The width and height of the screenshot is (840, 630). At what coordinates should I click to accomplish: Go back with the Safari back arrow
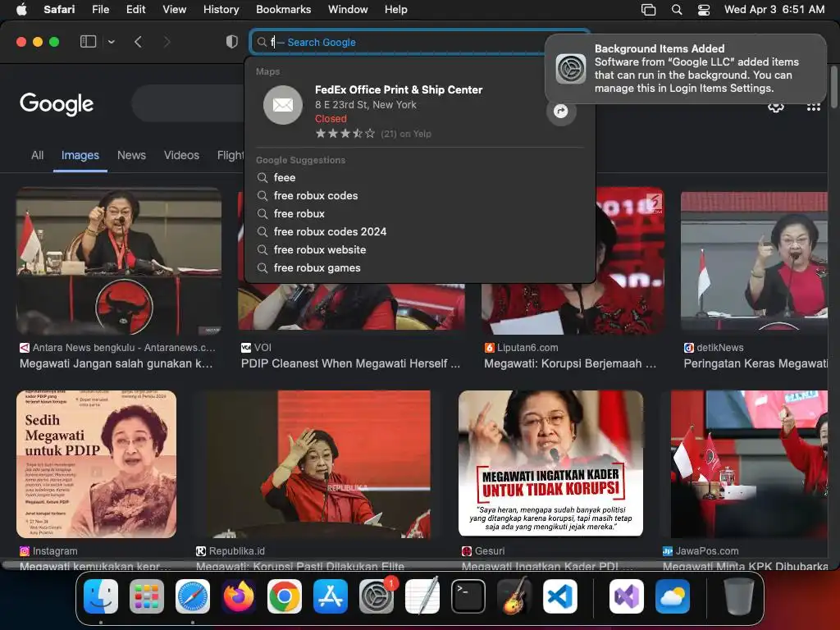[x=138, y=42]
